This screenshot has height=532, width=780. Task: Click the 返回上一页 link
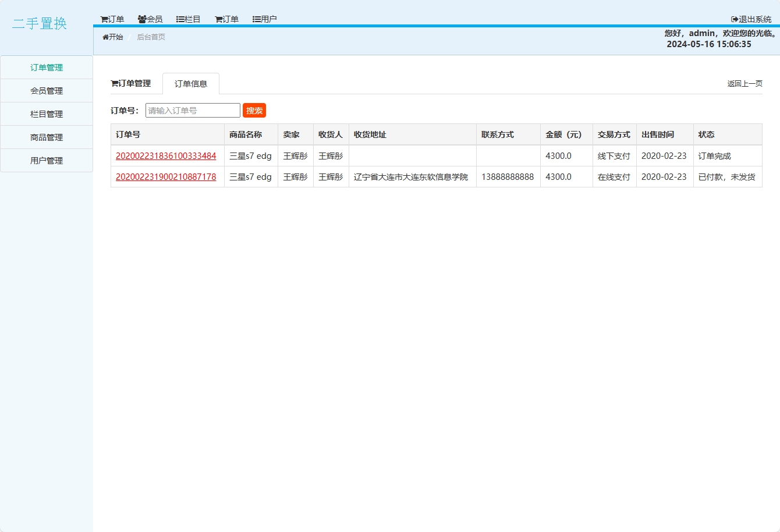[x=744, y=84]
